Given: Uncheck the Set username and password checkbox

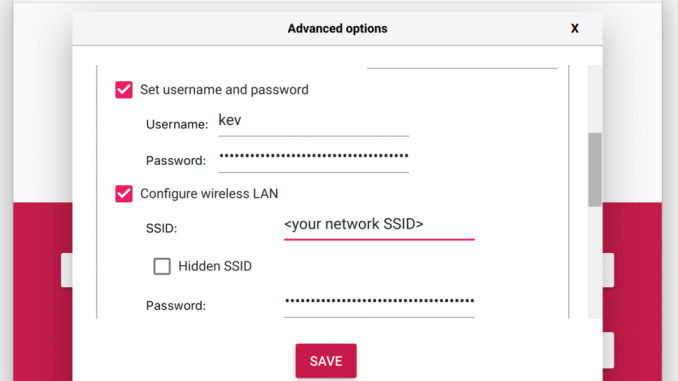Looking at the screenshot, I should click(124, 90).
